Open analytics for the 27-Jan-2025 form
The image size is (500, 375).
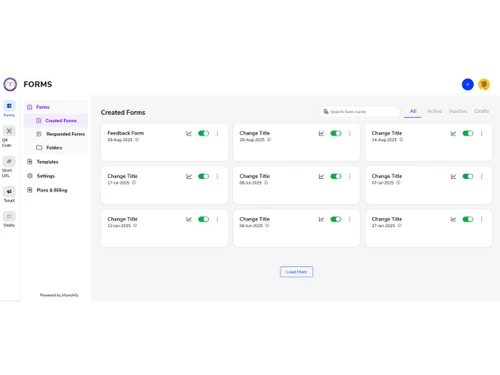point(453,219)
